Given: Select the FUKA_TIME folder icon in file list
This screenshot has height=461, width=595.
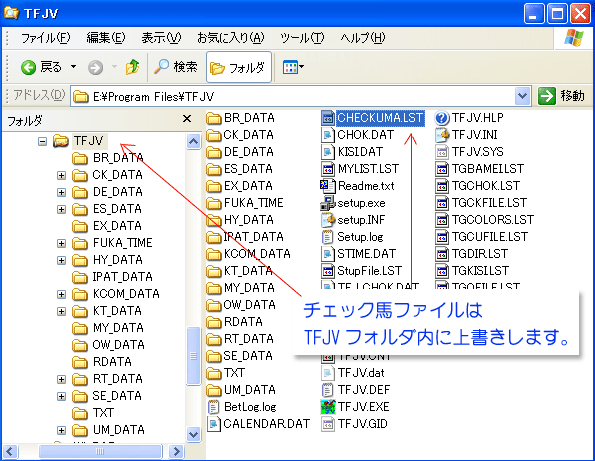Looking at the screenshot, I should point(214,203).
